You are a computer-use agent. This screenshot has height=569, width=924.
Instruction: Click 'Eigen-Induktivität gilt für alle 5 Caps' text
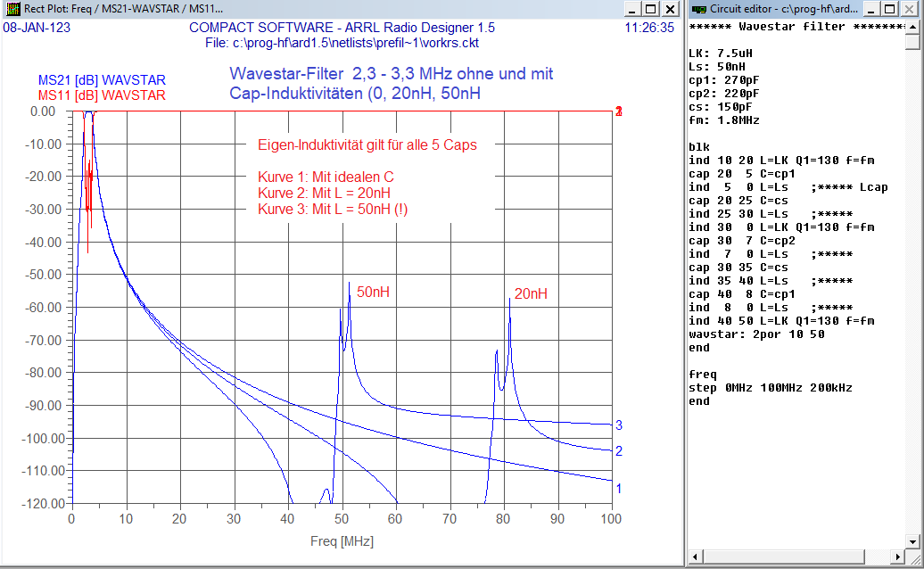[x=367, y=145]
